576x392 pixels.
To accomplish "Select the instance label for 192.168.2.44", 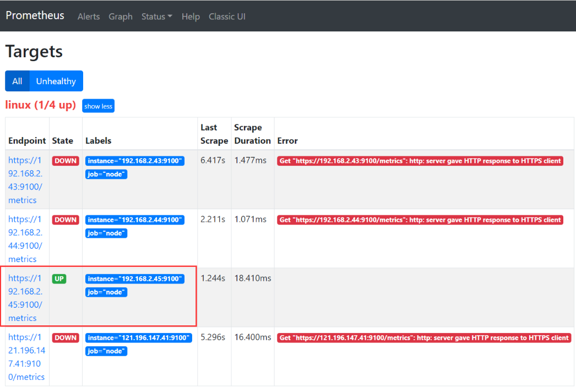I will pos(134,220).
